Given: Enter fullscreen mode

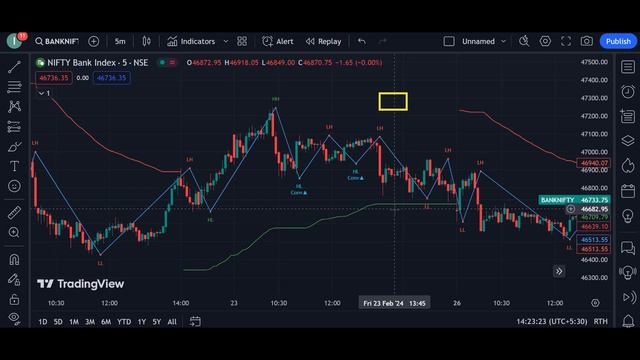Looking at the screenshot, I should click(566, 41).
